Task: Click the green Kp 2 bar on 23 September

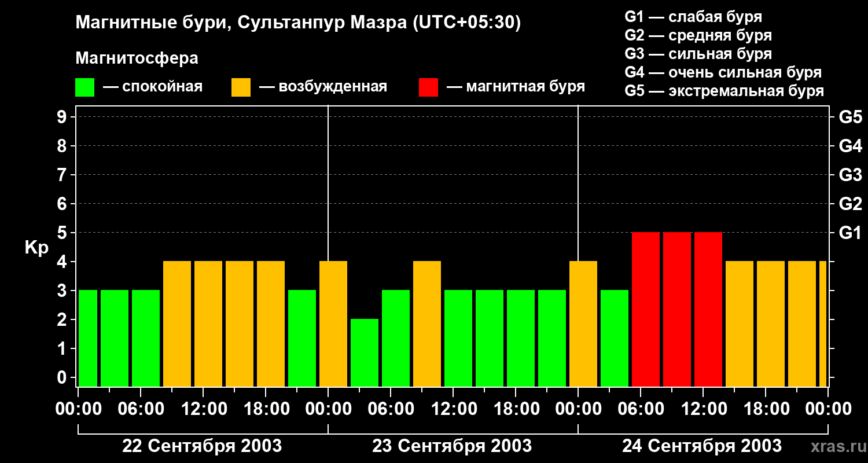Action: (365, 352)
